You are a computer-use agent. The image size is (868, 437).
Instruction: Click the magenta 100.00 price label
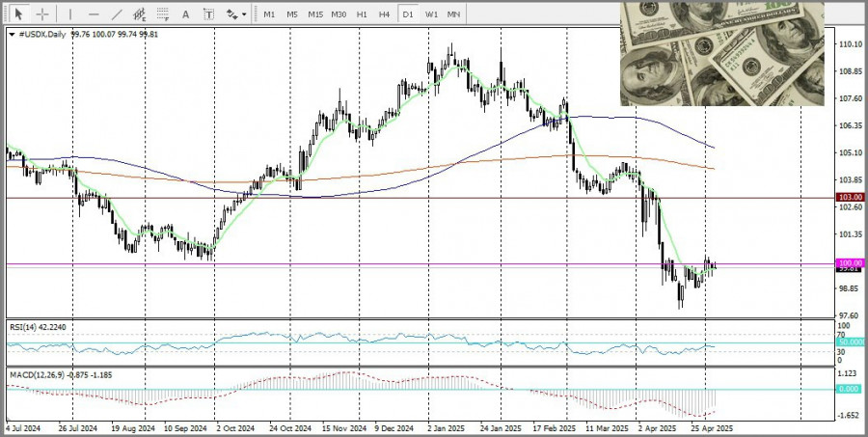pyautogui.click(x=851, y=263)
